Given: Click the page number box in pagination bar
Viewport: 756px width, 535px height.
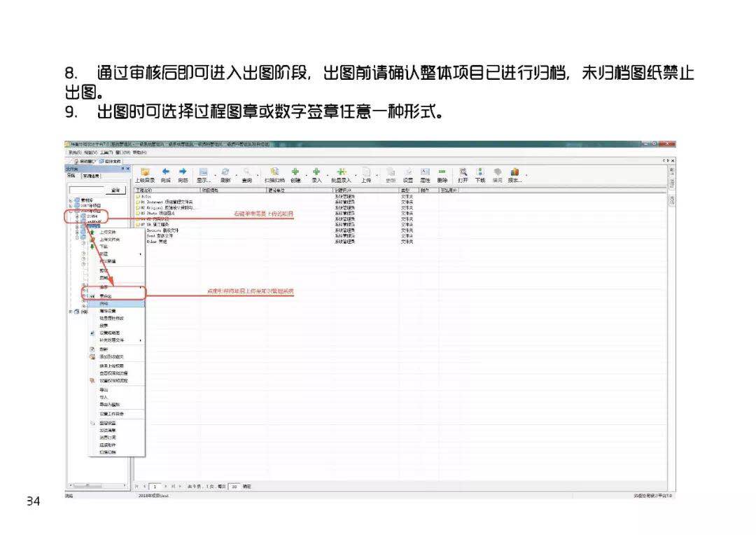Looking at the screenshot, I should [x=152, y=486].
